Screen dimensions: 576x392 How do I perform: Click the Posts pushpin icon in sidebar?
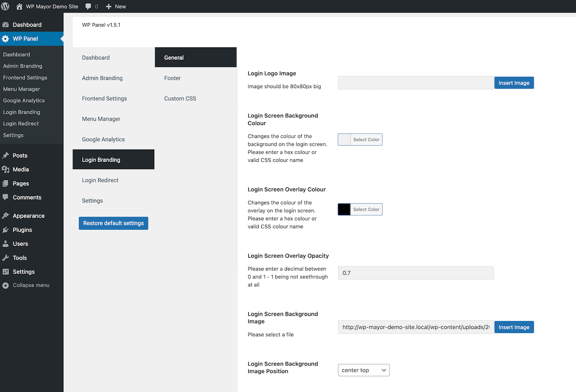coord(5,156)
